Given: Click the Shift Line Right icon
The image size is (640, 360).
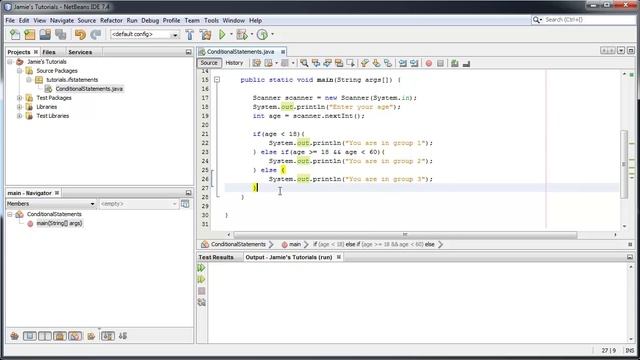Looking at the screenshot, I should click(x=414, y=63).
